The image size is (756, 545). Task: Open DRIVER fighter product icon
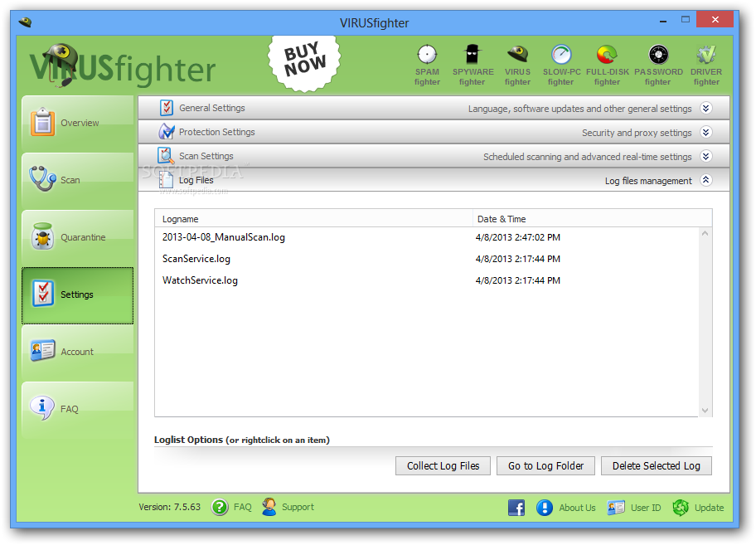[706, 55]
